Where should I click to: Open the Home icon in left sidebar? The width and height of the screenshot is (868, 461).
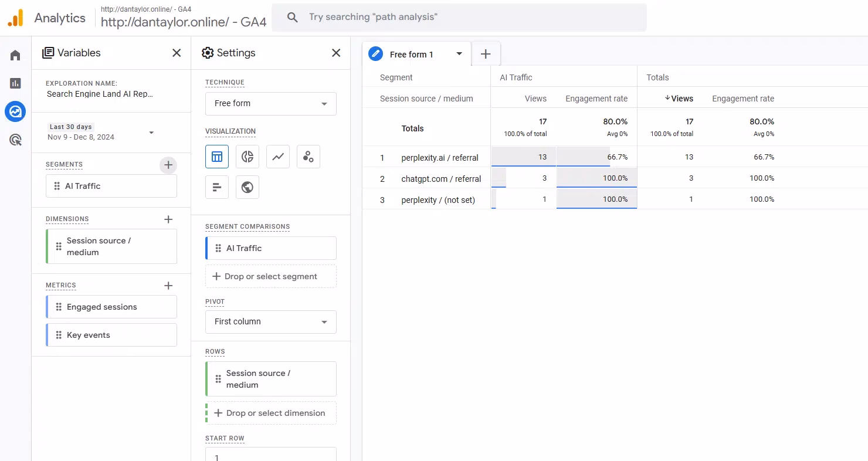pos(15,55)
